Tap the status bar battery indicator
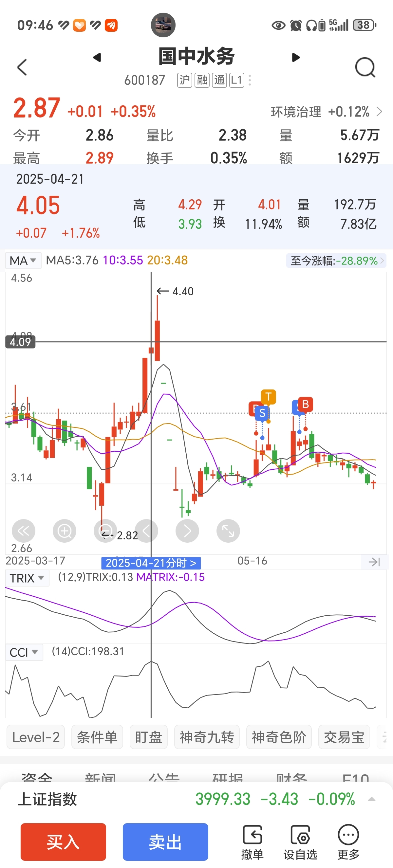This screenshot has width=393, height=868. 365,25
